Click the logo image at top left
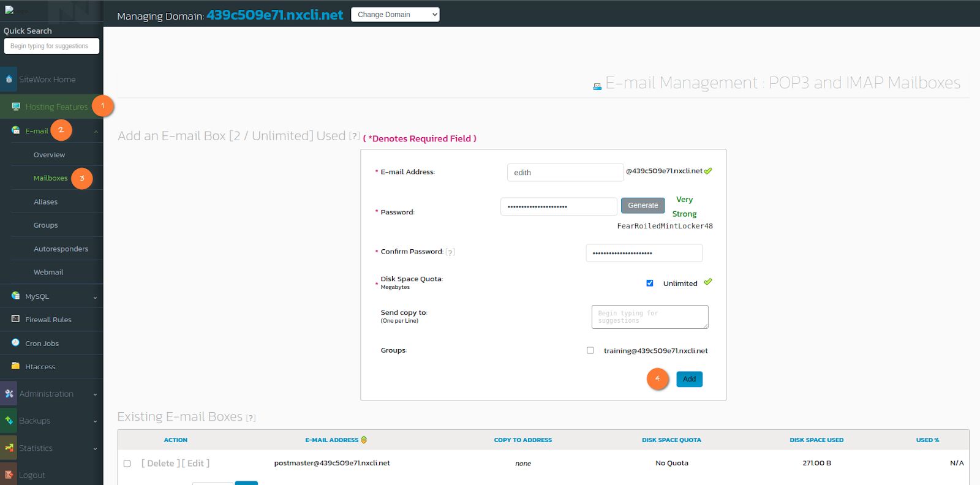This screenshot has width=980, height=485. pos(17,10)
